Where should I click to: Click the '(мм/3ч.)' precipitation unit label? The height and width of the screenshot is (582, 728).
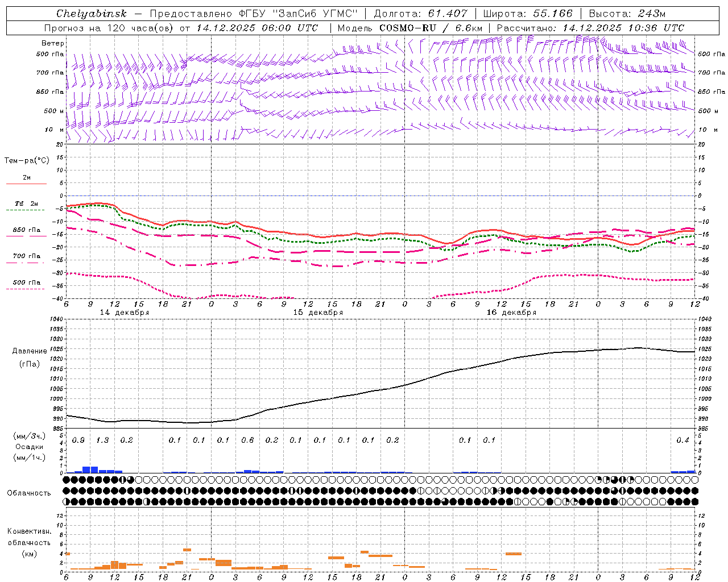pyautogui.click(x=29, y=436)
